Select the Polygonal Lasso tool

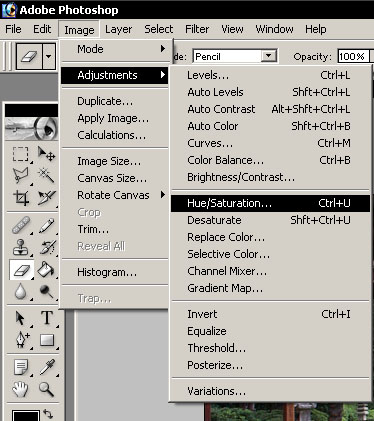21,175
